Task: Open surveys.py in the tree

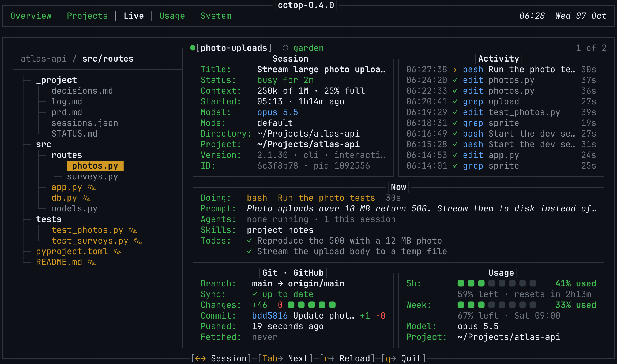Action: [x=92, y=177]
